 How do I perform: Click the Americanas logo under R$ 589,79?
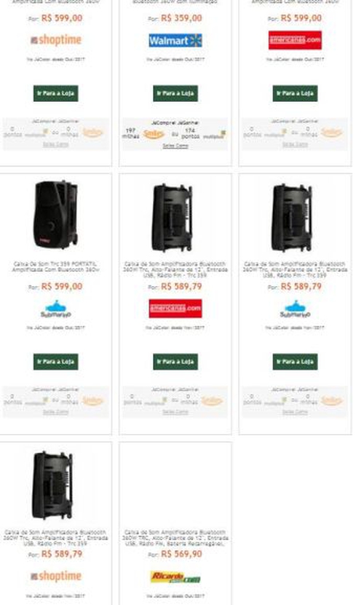[x=175, y=308]
